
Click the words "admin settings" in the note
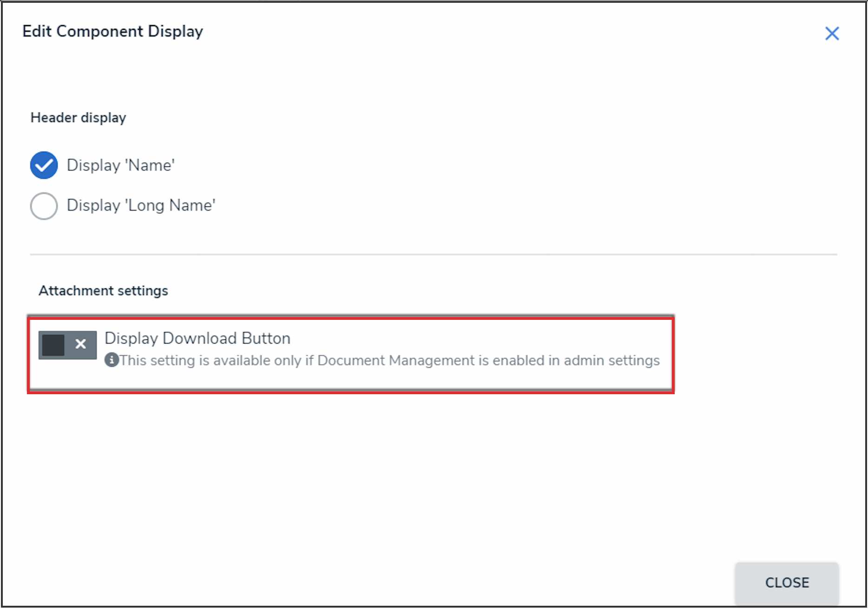[x=612, y=361]
